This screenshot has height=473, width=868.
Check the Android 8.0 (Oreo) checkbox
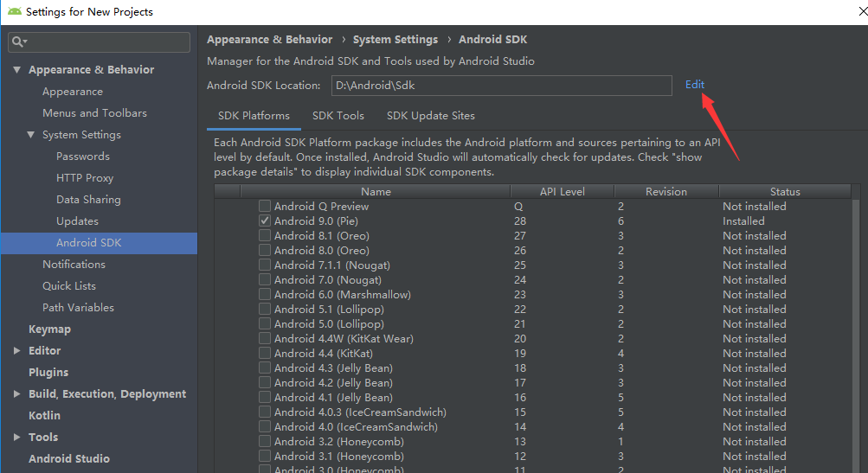[x=265, y=250]
